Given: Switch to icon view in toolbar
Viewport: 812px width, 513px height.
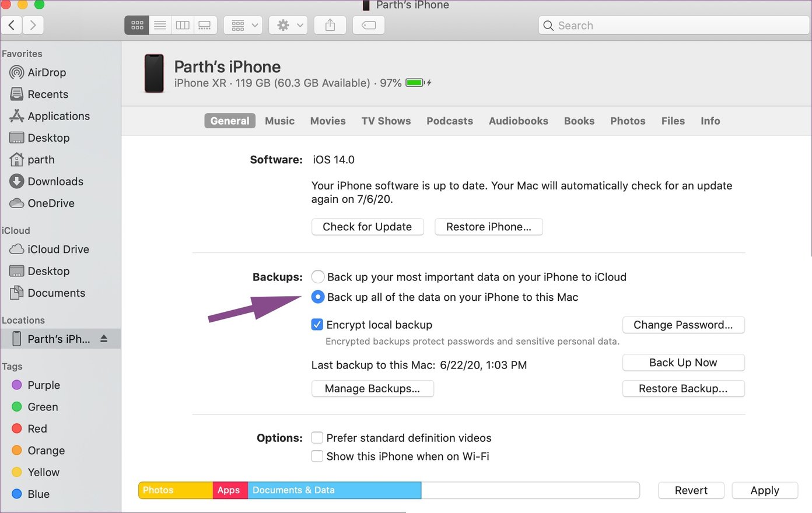Looking at the screenshot, I should point(137,25).
